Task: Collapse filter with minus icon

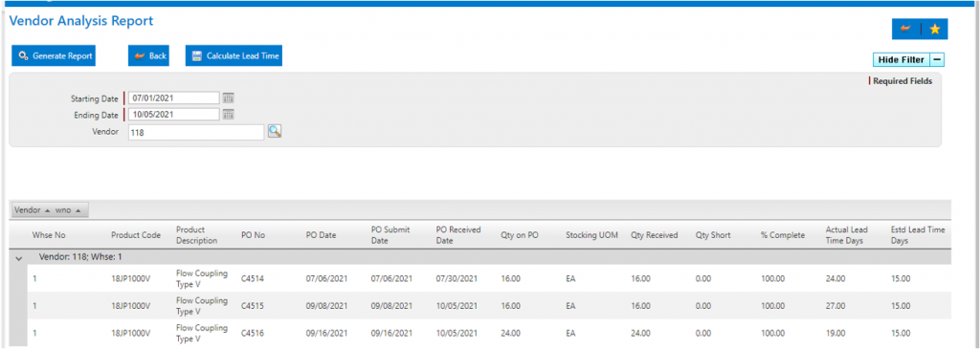Action: (938, 60)
